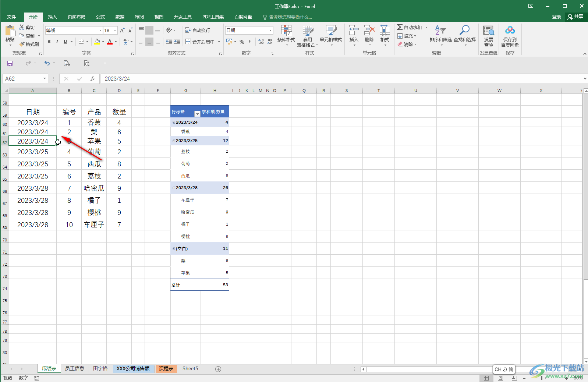
Task: Open the 公式 ribbon tab
Action: coord(100,17)
